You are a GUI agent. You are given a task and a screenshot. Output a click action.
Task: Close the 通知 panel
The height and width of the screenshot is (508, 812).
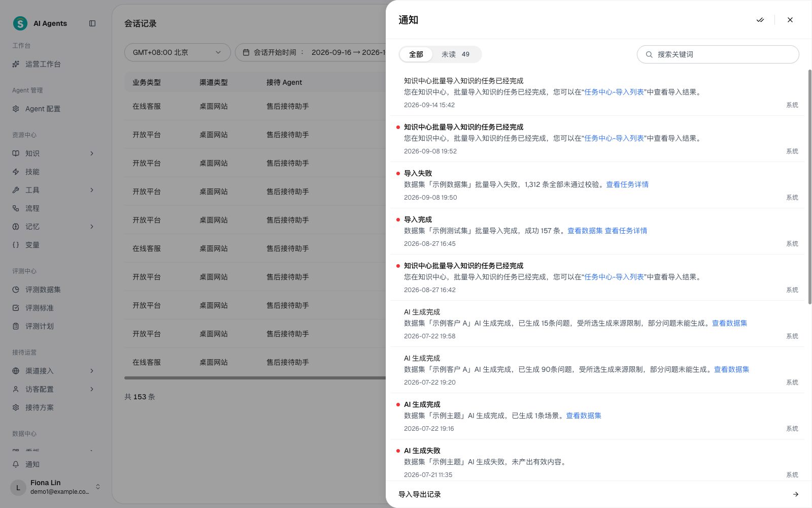(790, 20)
